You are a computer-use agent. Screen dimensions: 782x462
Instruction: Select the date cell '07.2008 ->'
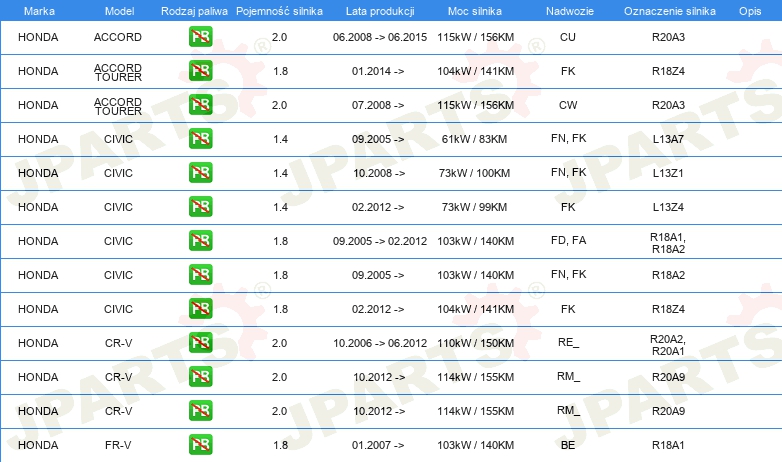point(378,105)
